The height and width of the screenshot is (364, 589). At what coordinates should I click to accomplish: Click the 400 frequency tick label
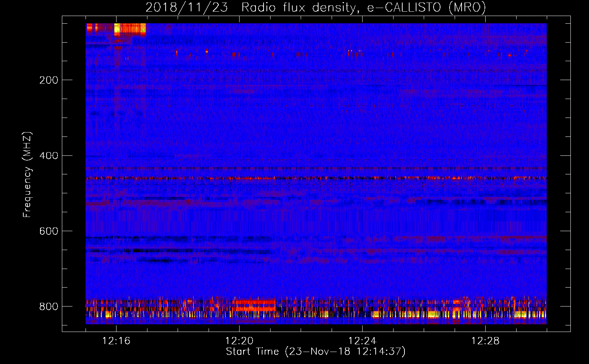tap(49, 156)
